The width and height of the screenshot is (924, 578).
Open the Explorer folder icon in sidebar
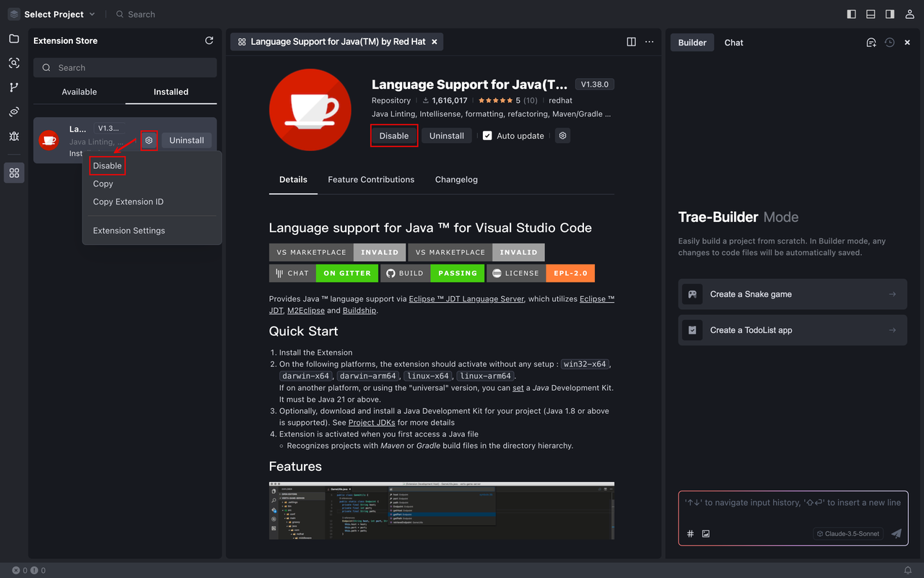[14, 39]
